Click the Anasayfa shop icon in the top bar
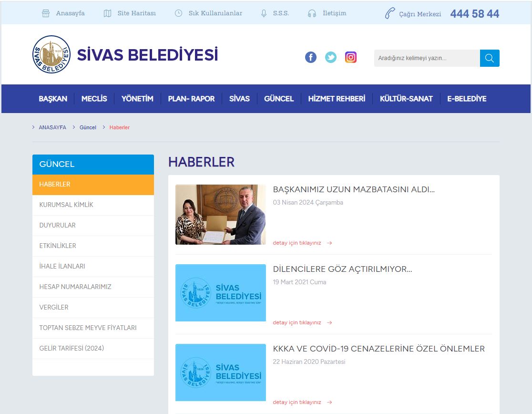Viewport: 532px width, 414px height. (46, 13)
